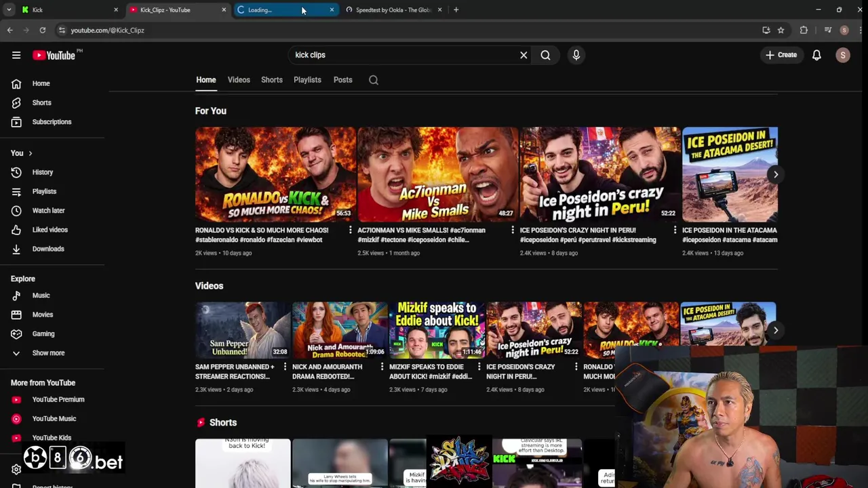Start voice search with microphone icon
Screen dimensions: 868x488
pyautogui.click(x=576, y=55)
